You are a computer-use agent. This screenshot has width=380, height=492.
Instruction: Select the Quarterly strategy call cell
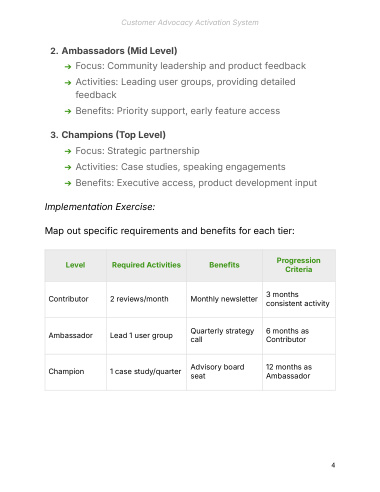pyautogui.click(x=224, y=335)
